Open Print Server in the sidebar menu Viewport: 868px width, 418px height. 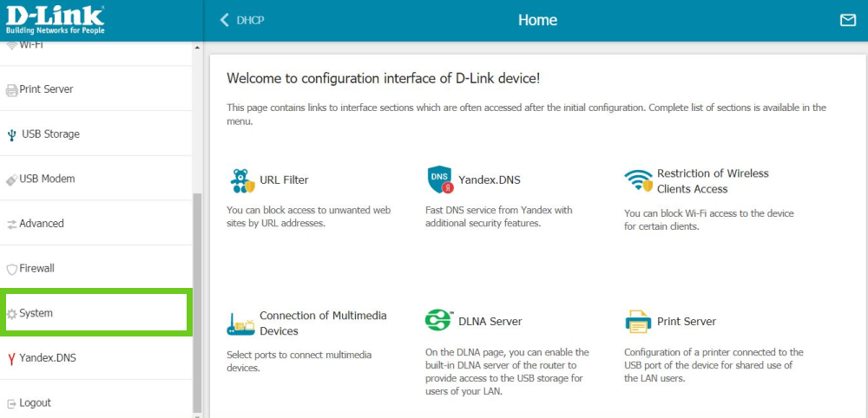(x=46, y=89)
